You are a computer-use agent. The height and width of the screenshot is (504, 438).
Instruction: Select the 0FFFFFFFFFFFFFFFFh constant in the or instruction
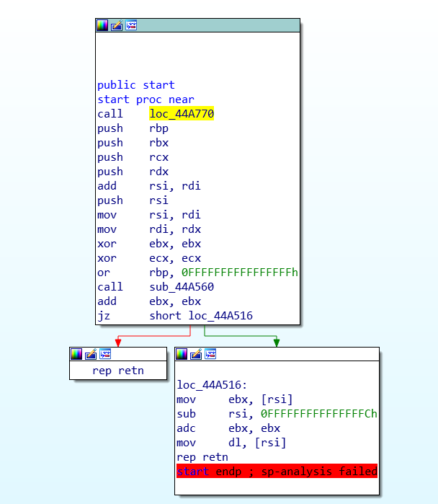(x=240, y=273)
